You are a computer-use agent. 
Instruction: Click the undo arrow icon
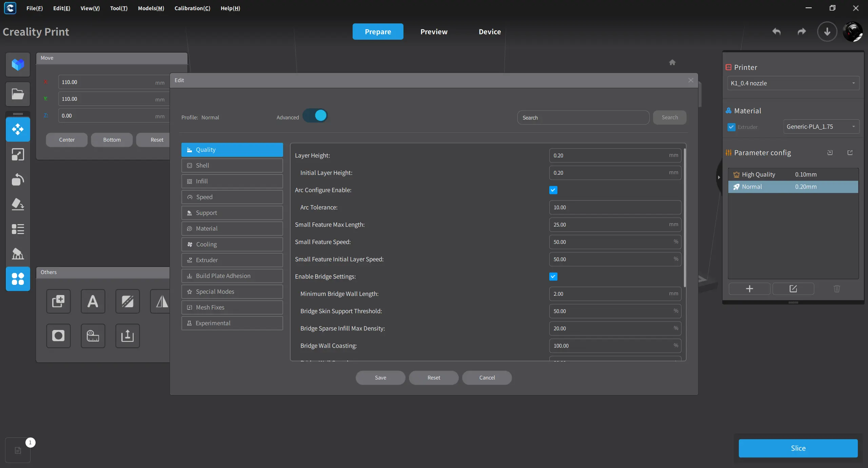pyautogui.click(x=776, y=32)
